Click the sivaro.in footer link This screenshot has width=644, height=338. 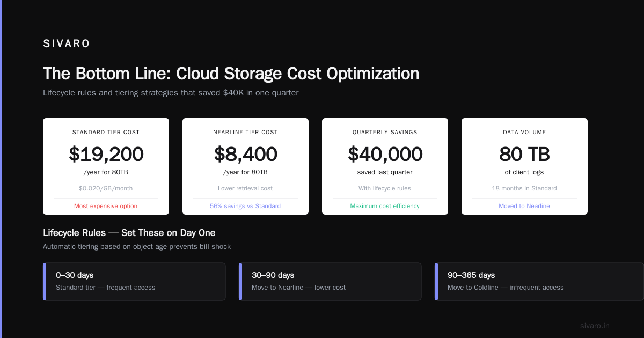pyautogui.click(x=595, y=326)
